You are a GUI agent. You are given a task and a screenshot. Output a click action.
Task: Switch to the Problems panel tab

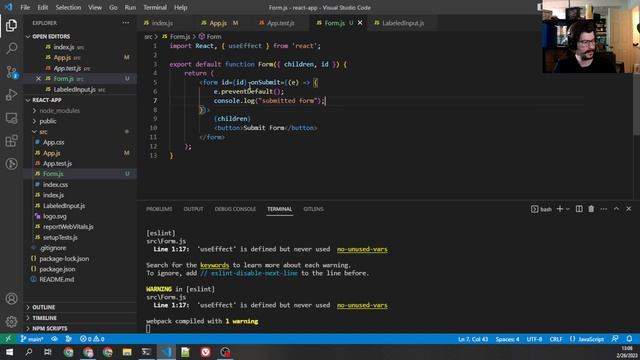click(x=159, y=209)
